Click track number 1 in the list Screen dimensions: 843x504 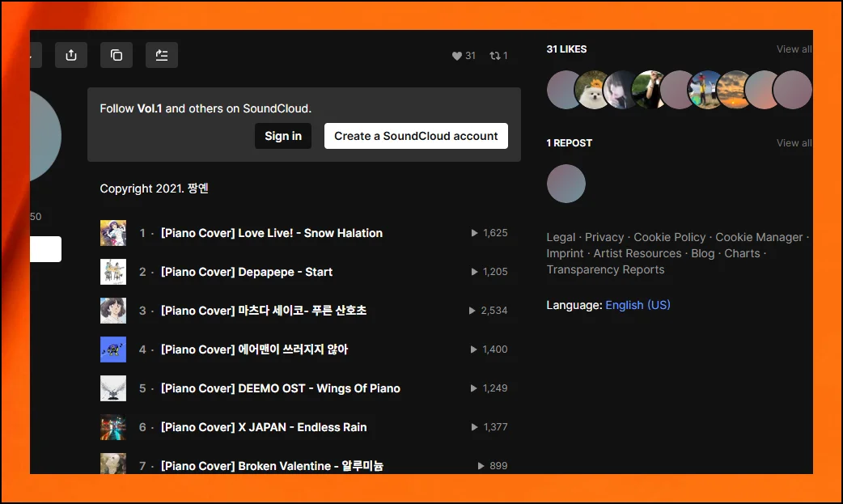click(x=142, y=233)
